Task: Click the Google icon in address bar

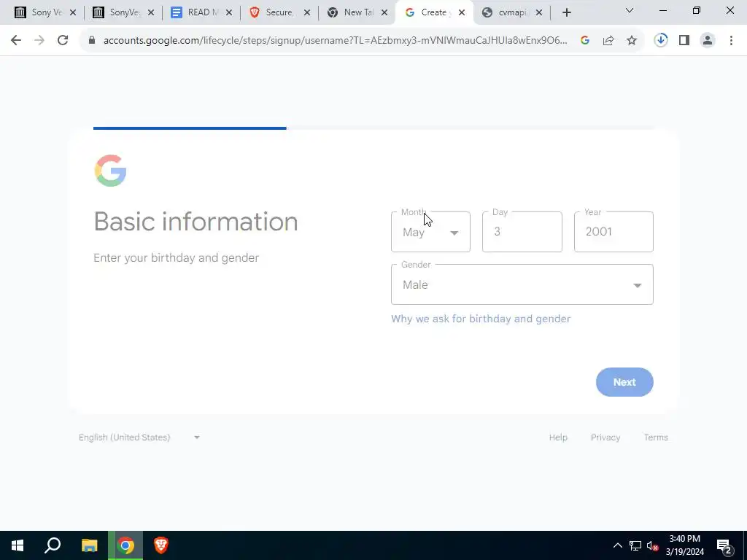Action: [x=585, y=41]
